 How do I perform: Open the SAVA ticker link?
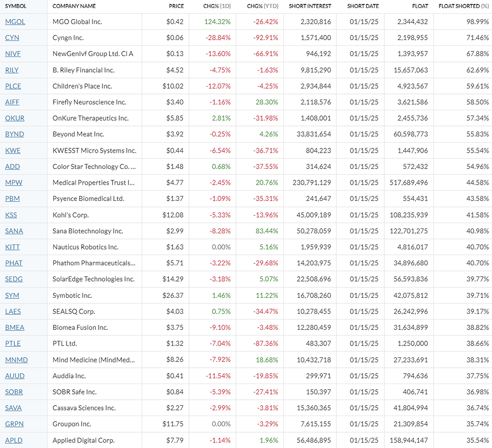13,408
